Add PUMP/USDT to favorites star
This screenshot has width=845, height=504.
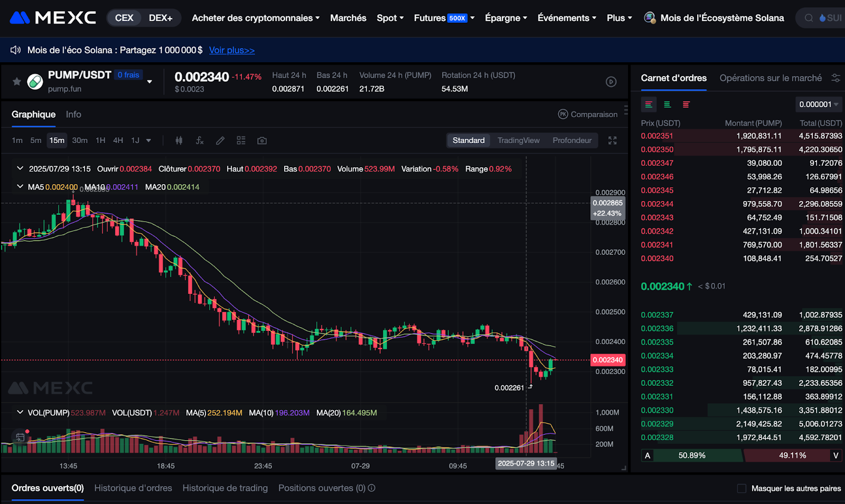pyautogui.click(x=17, y=81)
